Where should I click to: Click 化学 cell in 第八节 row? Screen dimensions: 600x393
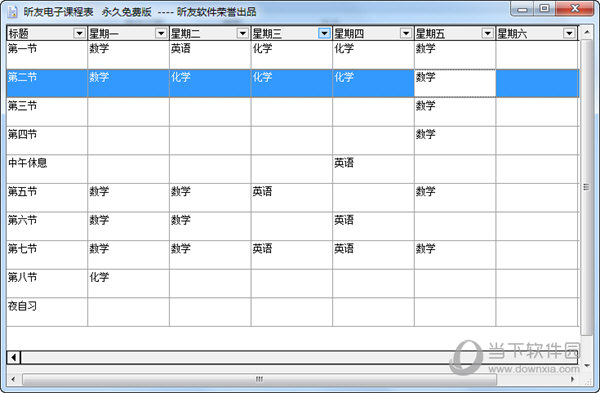[x=129, y=284]
